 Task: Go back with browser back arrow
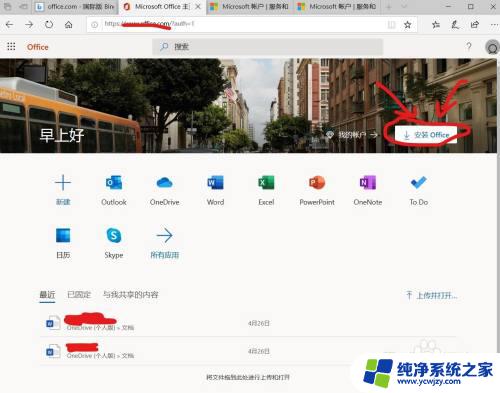coord(9,24)
